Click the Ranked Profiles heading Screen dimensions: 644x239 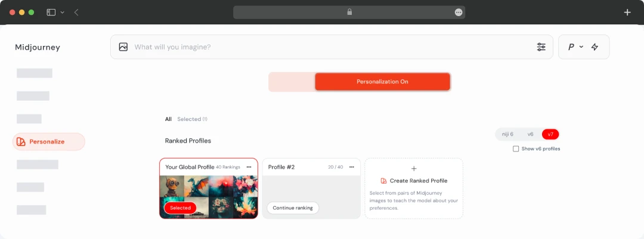[x=188, y=141]
